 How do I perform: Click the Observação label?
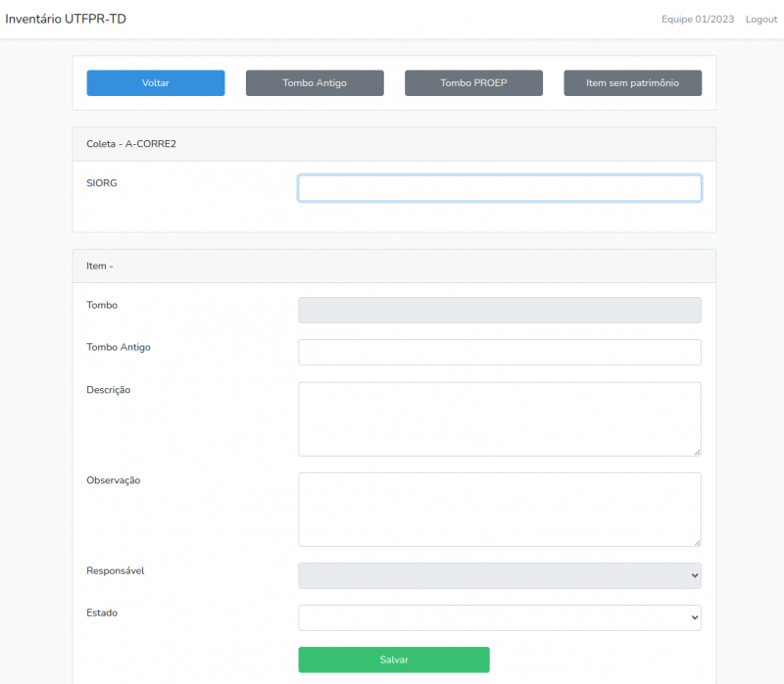[114, 480]
